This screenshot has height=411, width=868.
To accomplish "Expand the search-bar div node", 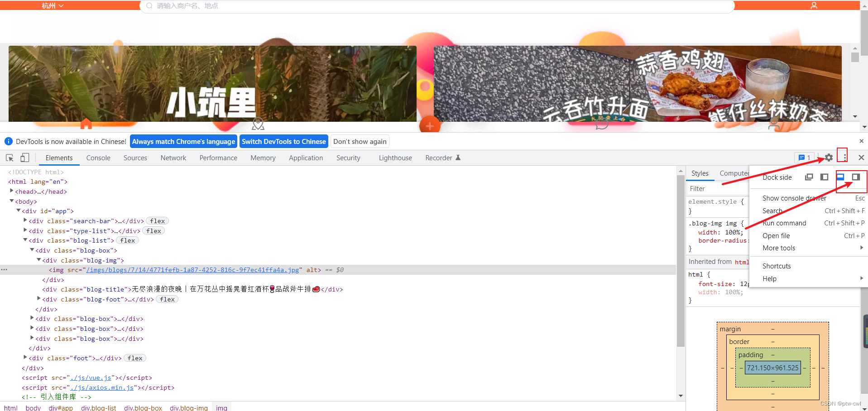I will (x=25, y=220).
